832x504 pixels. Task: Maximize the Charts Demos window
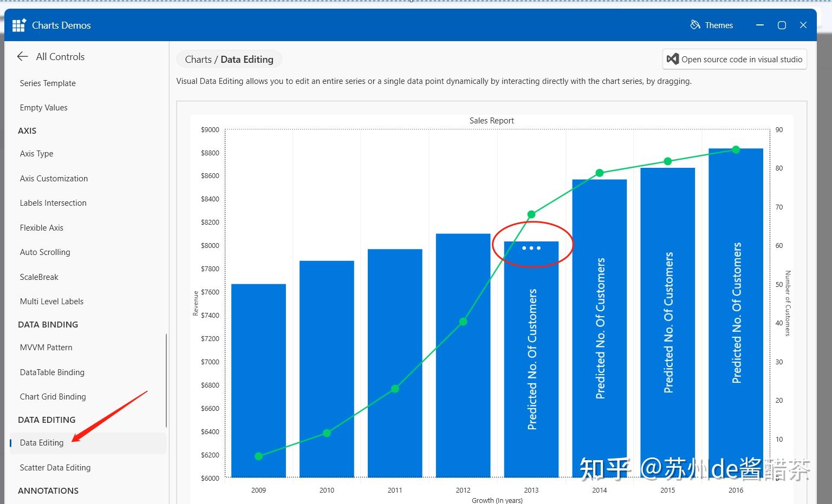[x=782, y=25]
